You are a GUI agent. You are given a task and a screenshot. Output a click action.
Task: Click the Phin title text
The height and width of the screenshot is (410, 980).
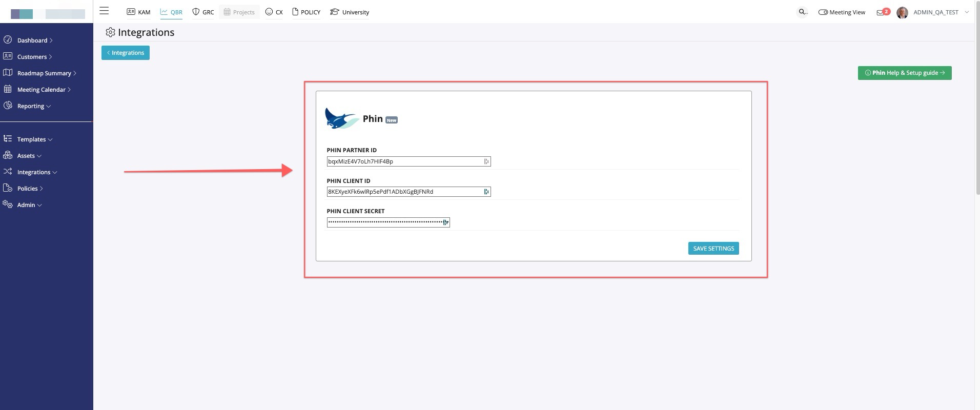tap(373, 119)
